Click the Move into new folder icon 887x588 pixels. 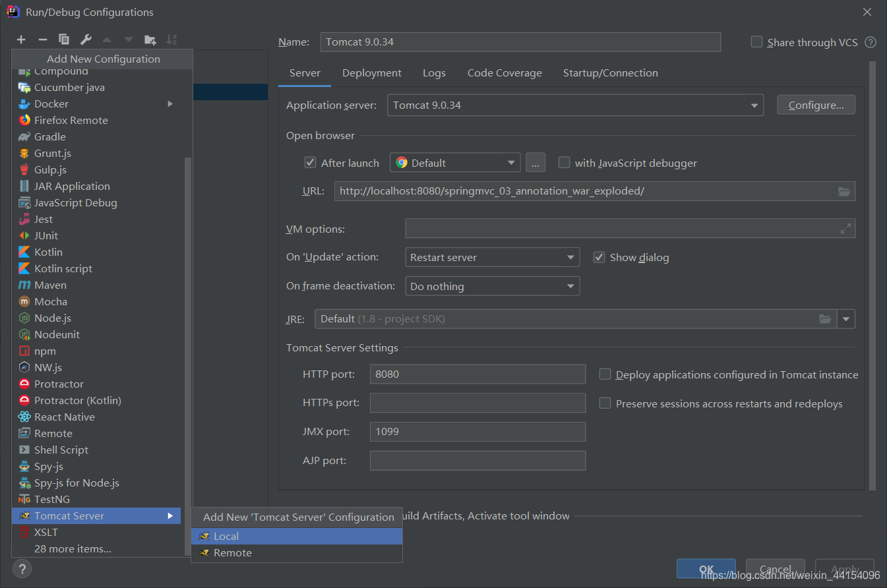150,40
